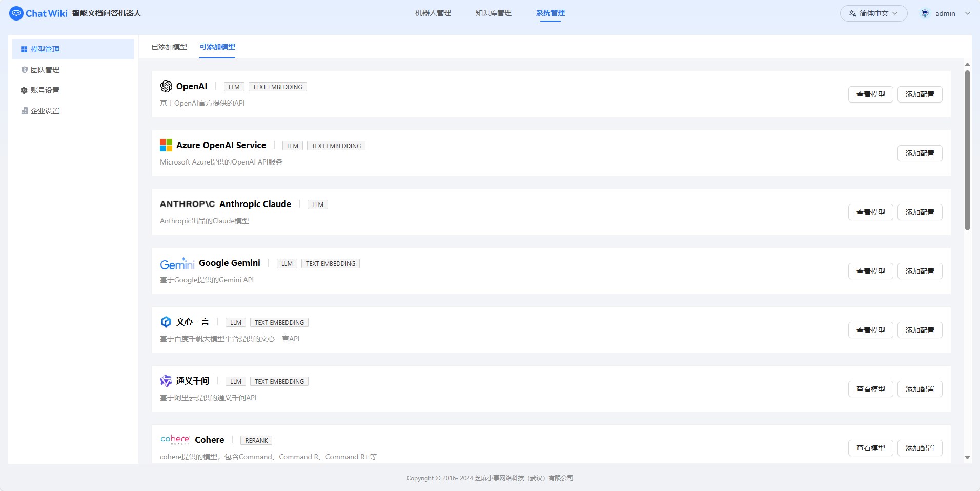
Task: Click the ChatWiki logo icon
Action: click(x=16, y=13)
